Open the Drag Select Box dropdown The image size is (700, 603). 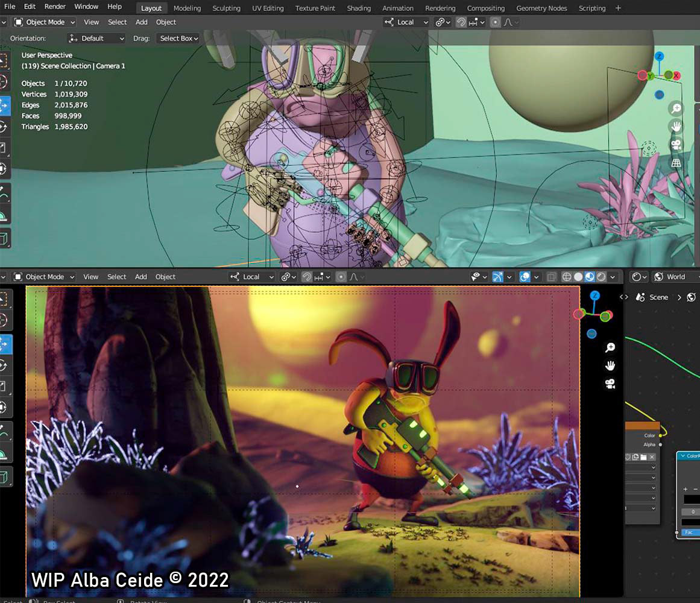(179, 39)
